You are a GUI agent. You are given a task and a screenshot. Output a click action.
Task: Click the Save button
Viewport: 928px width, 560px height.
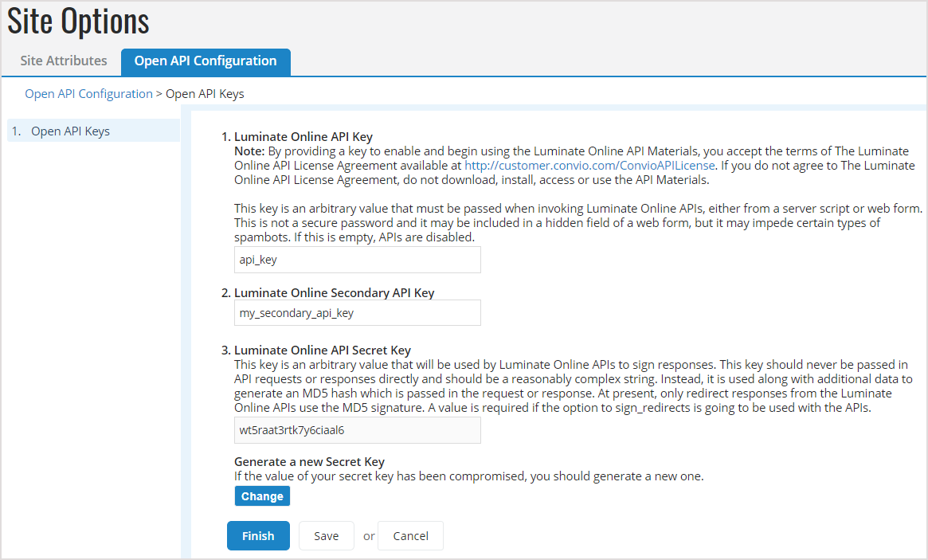(326, 536)
